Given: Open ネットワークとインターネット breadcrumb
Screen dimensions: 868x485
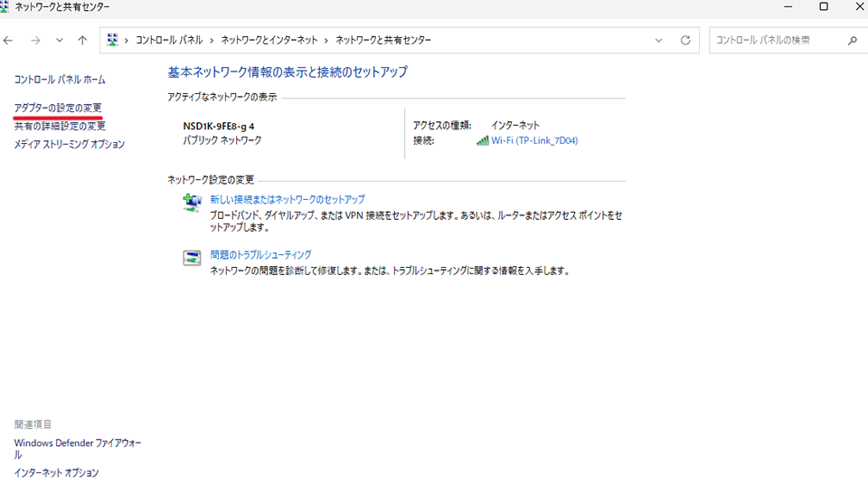Looking at the screenshot, I should pos(269,40).
